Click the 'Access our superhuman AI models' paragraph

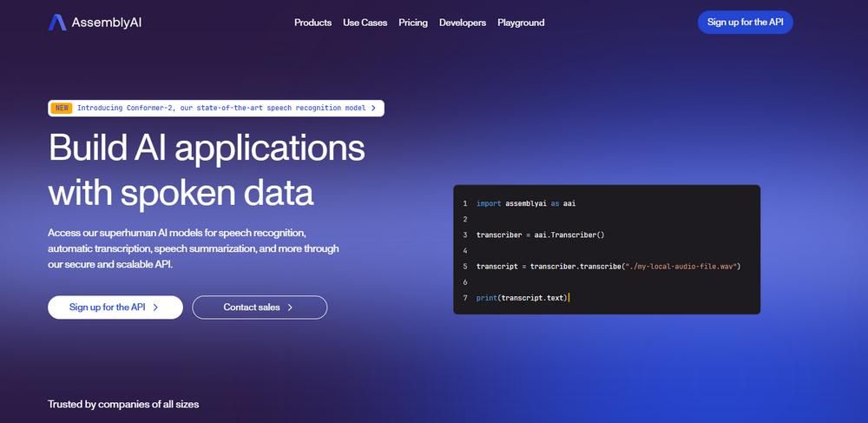[x=194, y=248]
